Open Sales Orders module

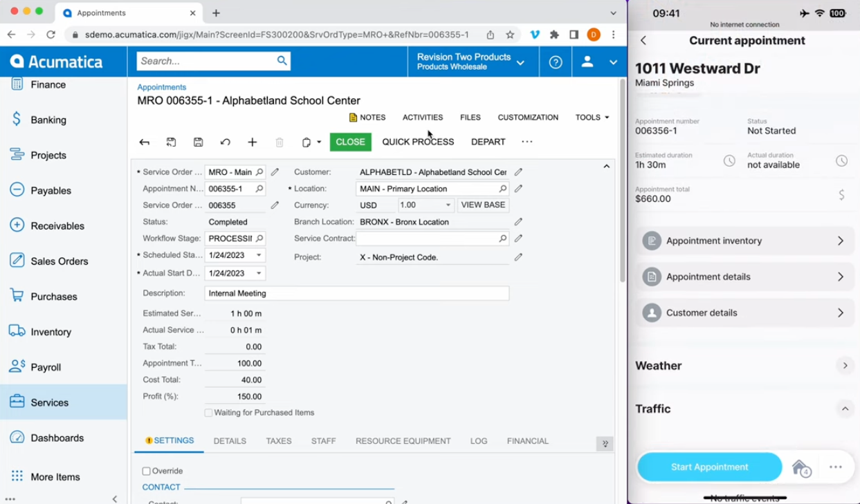pos(60,261)
